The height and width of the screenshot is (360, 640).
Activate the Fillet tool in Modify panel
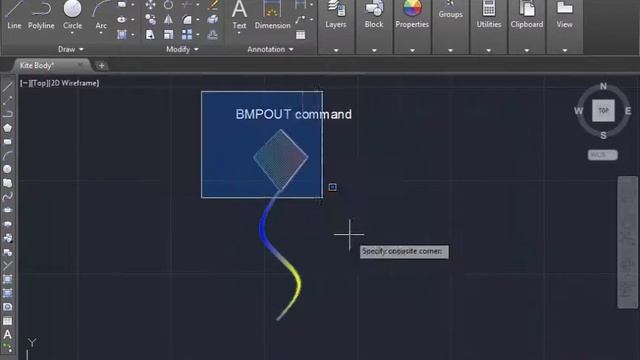pyautogui.click(x=187, y=20)
